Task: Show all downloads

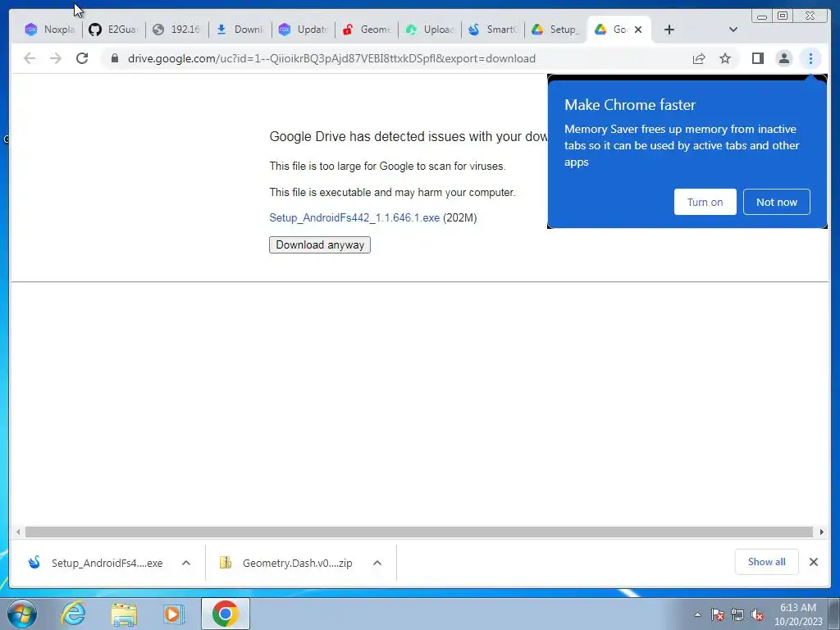Action: point(767,561)
